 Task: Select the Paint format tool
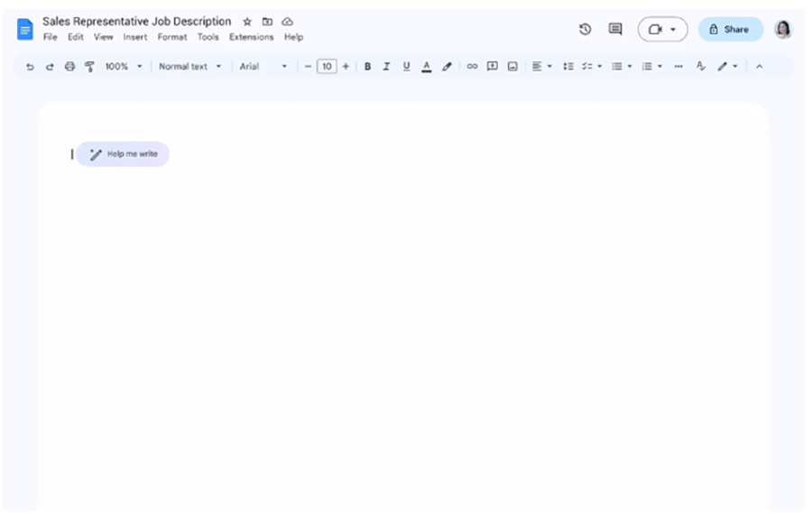(89, 67)
